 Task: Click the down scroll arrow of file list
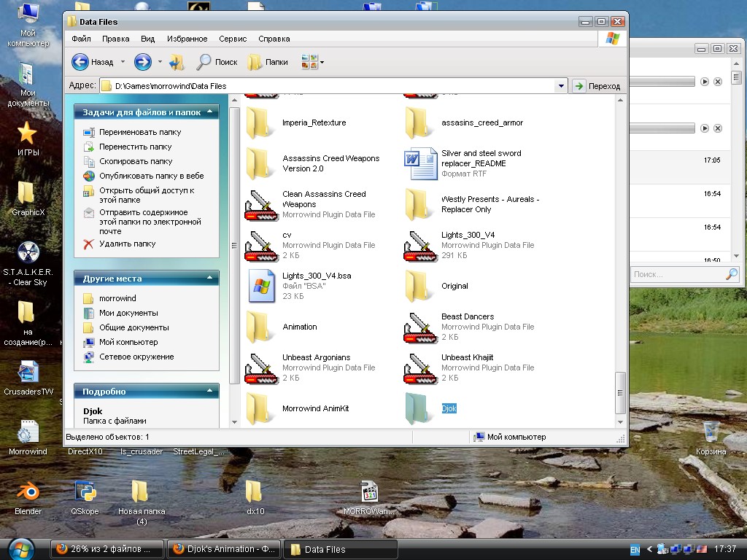(620, 422)
